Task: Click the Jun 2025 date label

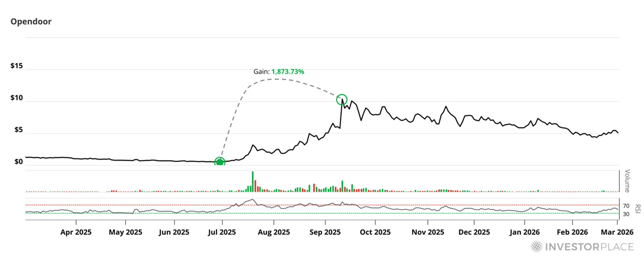Action: tap(174, 232)
